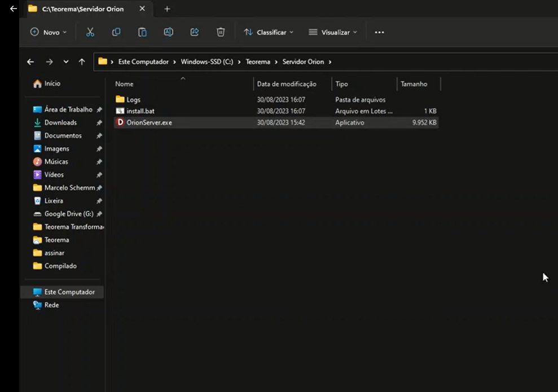Viewport: 558px width, 392px height.
Task: Select Windows-SSD (C:) breadcrumb segment
Action: click(x=206, y=62)
